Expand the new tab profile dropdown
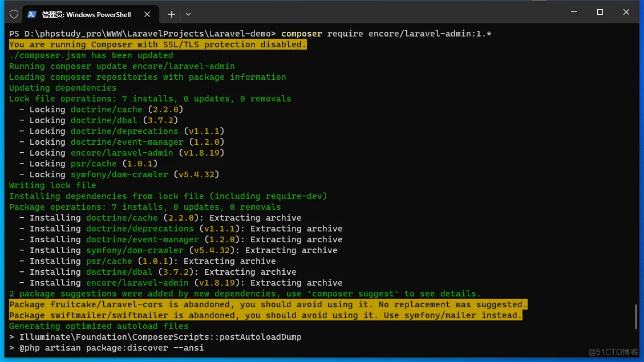The image size is (644, 362). 188,14
